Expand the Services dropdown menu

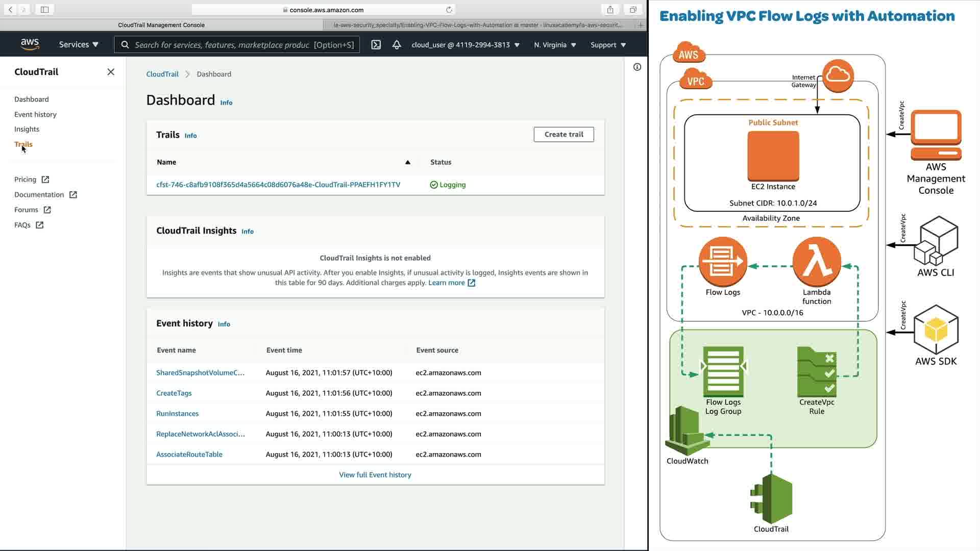coord(79,45)
